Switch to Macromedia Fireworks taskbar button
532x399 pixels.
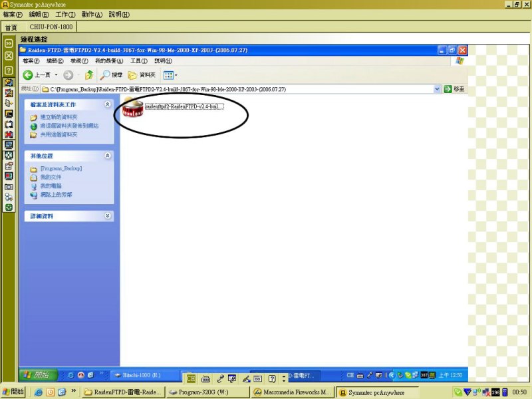293,392
